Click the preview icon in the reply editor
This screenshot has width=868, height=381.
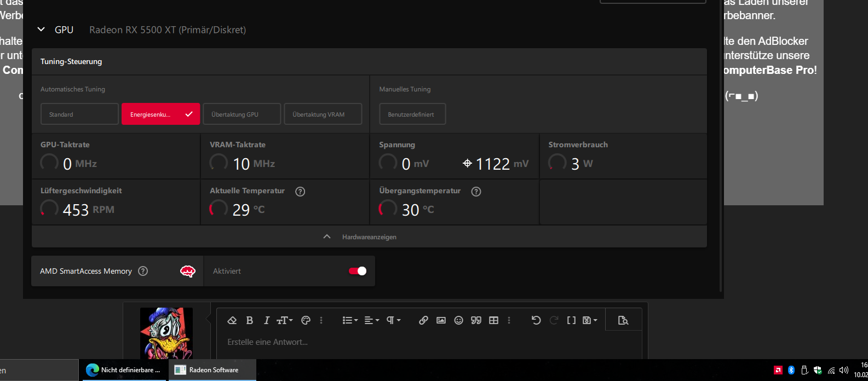click(x=623, y=320)
